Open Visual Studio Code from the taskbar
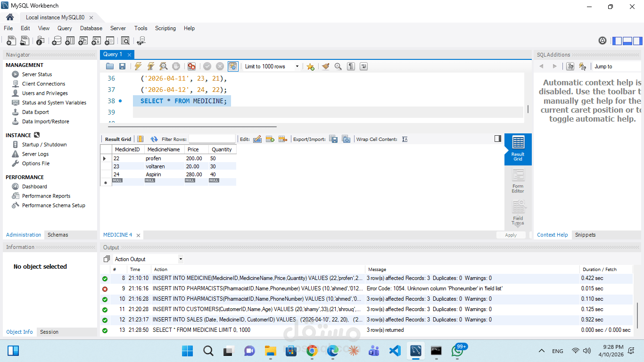 coord(395,350)
